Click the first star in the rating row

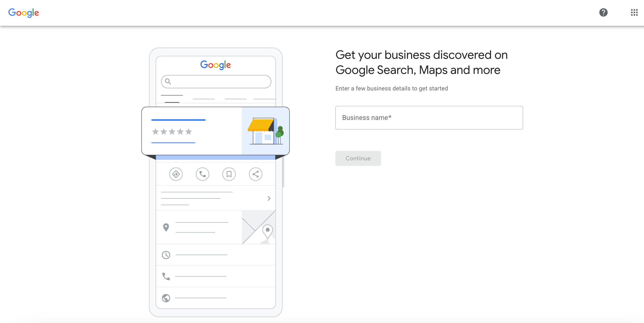click(155, 132)
